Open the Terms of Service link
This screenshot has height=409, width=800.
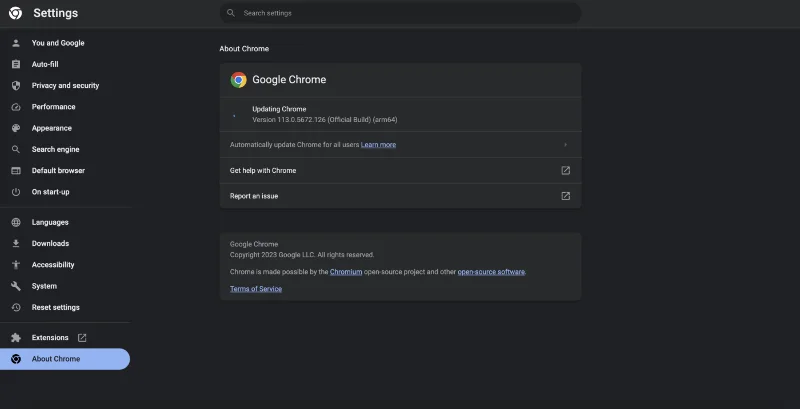click(x=256, y=289)
